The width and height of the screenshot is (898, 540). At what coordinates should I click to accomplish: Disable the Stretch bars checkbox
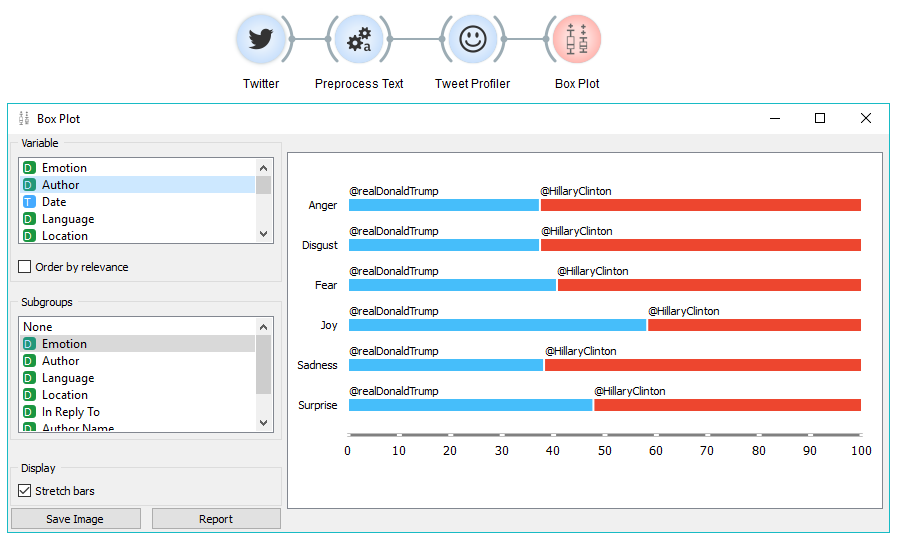25,491
